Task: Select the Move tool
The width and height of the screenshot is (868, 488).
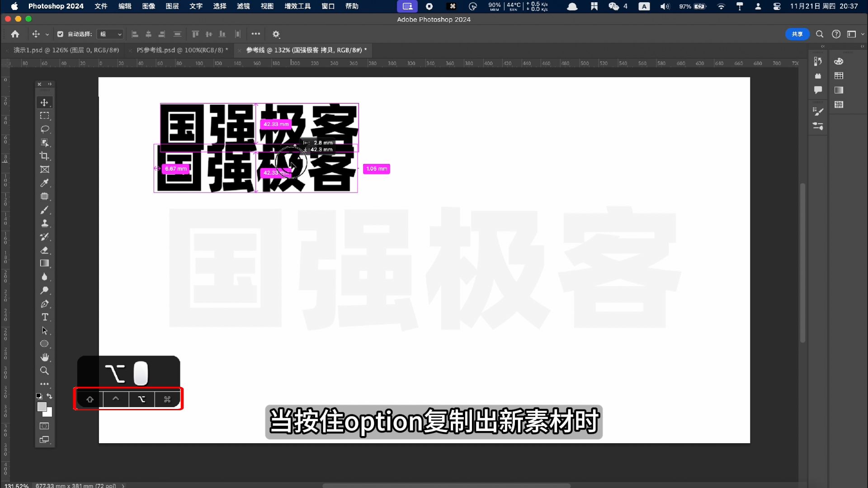Action: tap(45, 103)
